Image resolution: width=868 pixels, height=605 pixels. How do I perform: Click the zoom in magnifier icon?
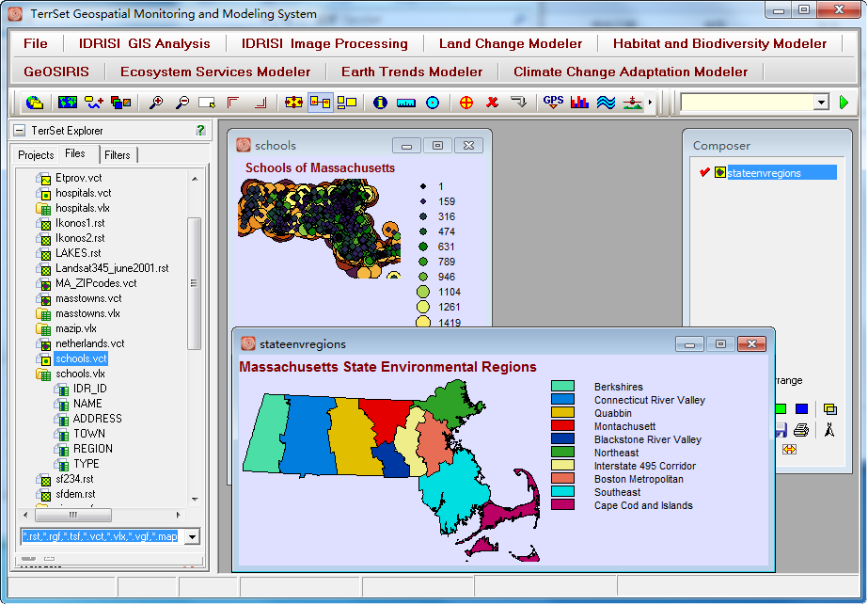pos(157,102)
